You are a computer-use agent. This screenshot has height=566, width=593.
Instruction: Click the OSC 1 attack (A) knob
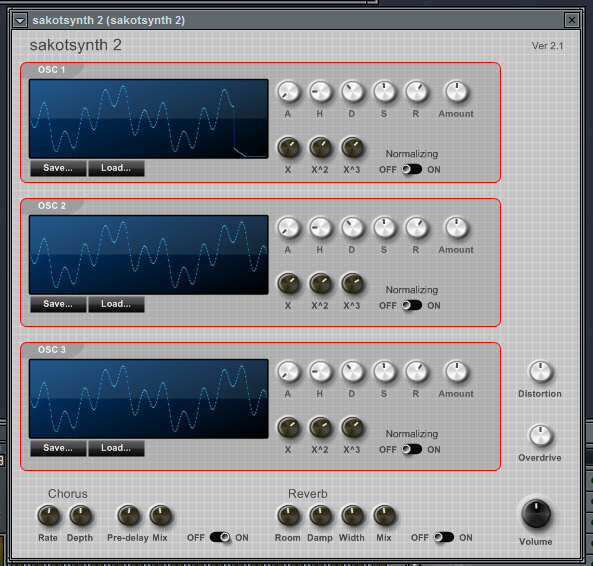point(288,92)
